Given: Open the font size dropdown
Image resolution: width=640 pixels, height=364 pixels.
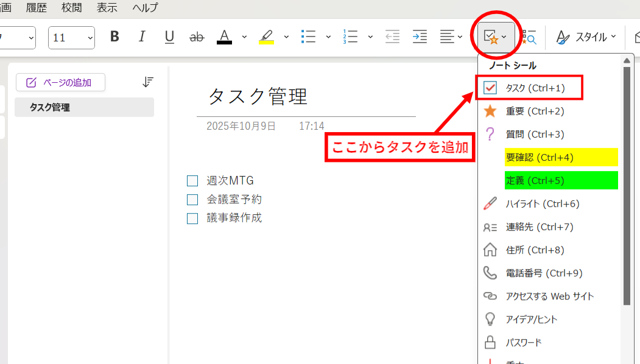Looking at the screenshot, I should pos(89,37).
